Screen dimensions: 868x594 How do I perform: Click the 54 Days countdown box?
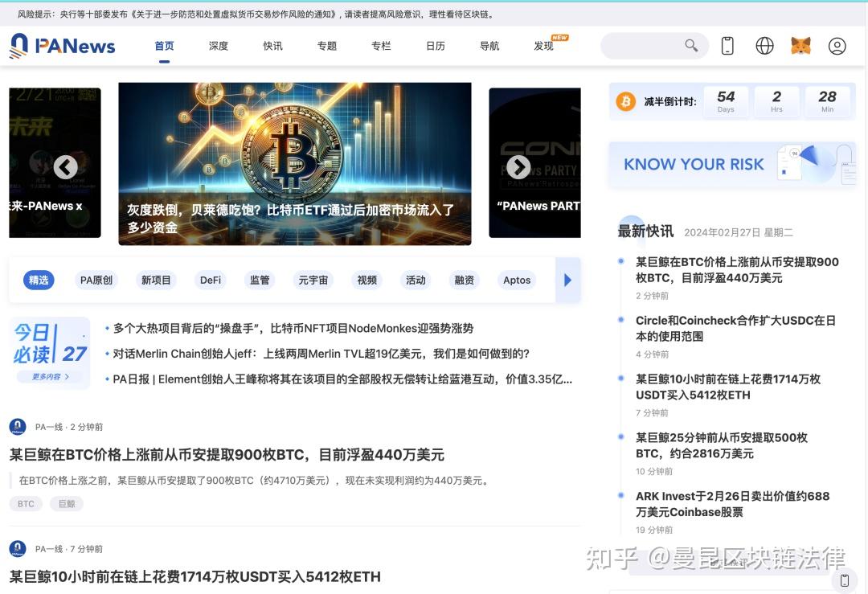pyautogui.click(x=726, y=101)
